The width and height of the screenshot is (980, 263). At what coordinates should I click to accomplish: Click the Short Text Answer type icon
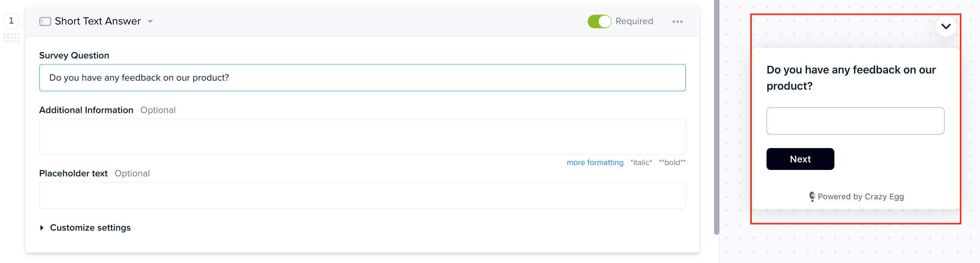pos(45,21)
